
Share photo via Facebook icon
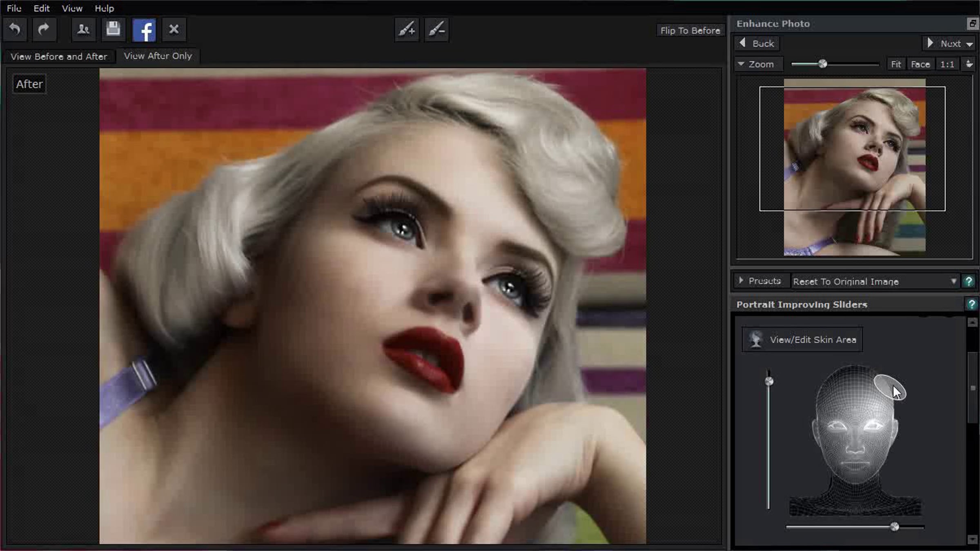point(144,30)
